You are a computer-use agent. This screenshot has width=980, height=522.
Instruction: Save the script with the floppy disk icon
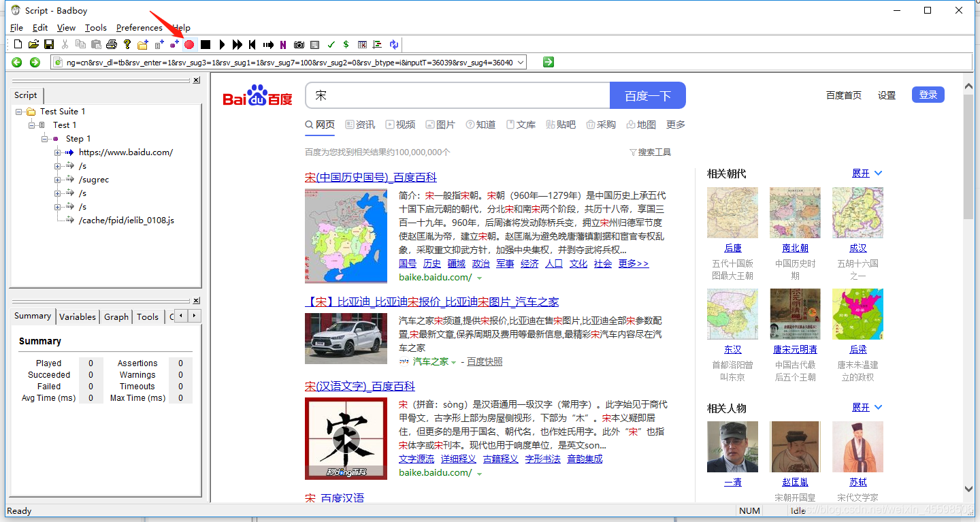click(49, 44)
